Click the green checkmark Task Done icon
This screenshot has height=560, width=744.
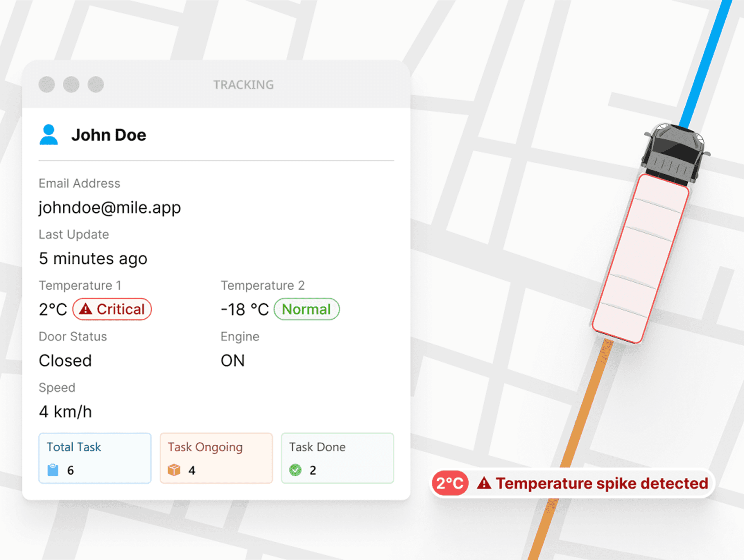click(295, 470)
